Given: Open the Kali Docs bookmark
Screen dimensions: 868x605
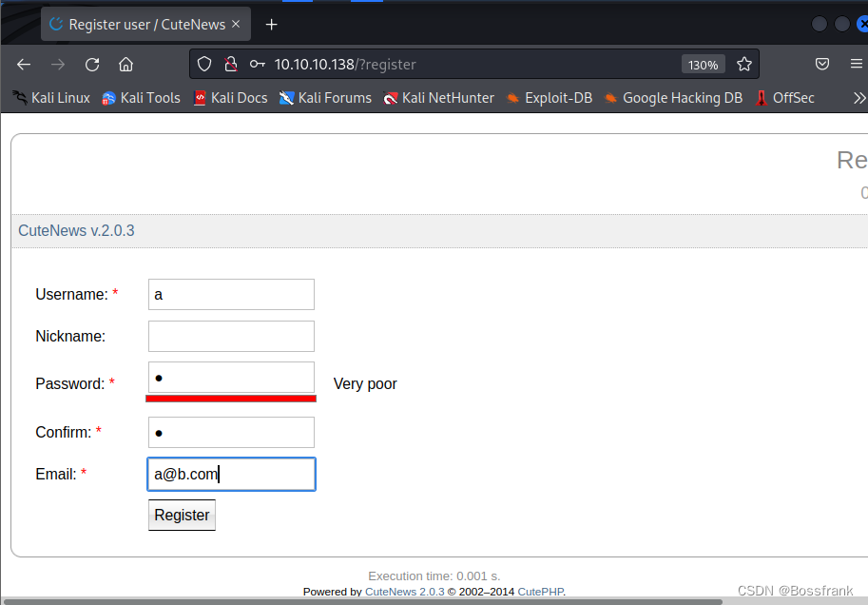Looking at the screenshot, I should (x=230, y=98).
